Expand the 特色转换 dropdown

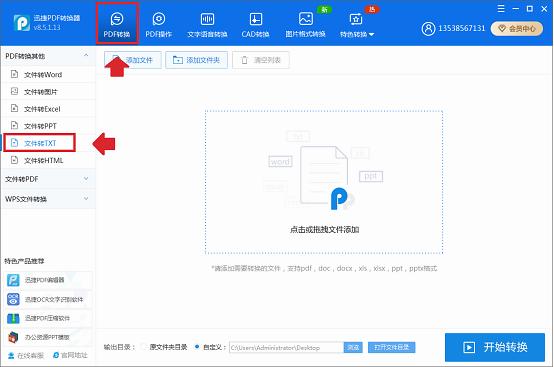tap(356, 24)
